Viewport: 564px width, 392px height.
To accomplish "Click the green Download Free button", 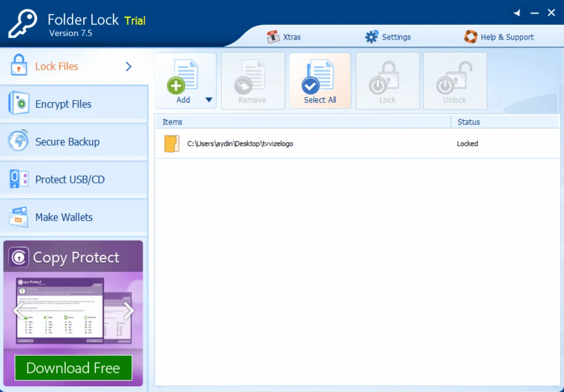I will tap(73, 368).
